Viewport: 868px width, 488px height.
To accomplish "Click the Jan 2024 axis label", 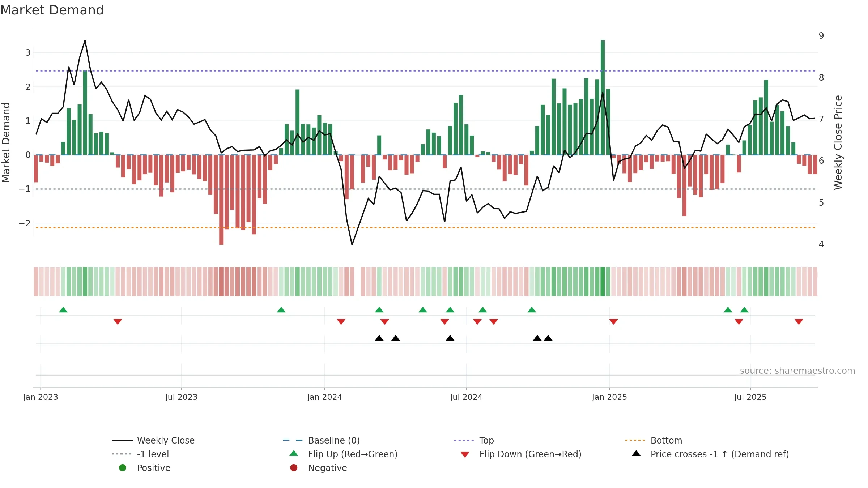I will coord(324,397).
